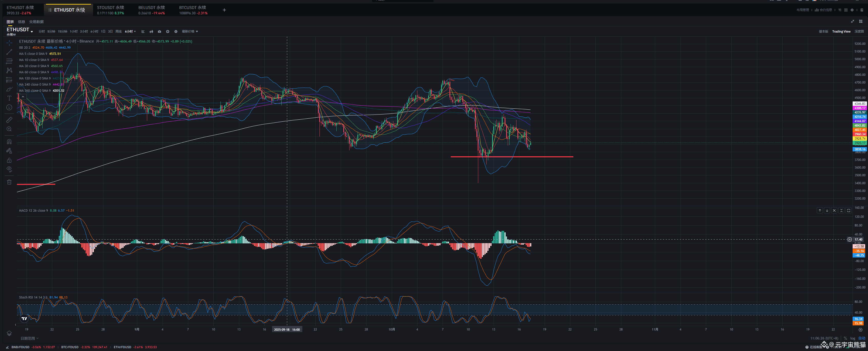Add a new symbol tab with plus
This screenshot has height=351, width=868.
(x=224, y=10)
